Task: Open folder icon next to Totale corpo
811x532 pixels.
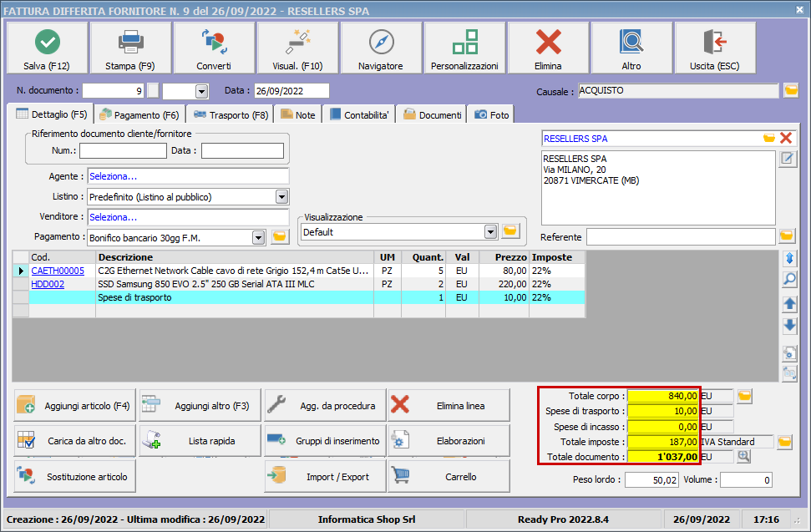Action: (745, 396)
